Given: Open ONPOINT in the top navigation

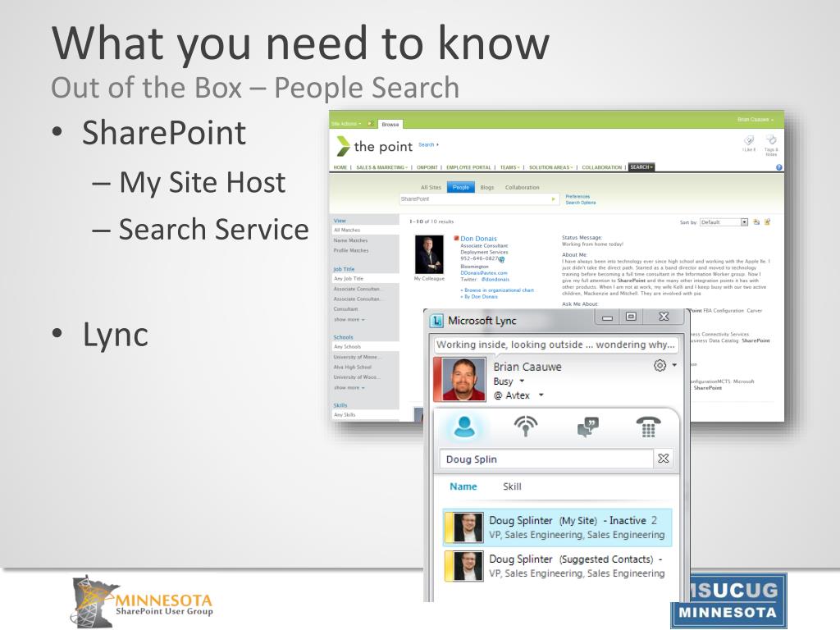Looking at the screenshot, I should (427, 167).
